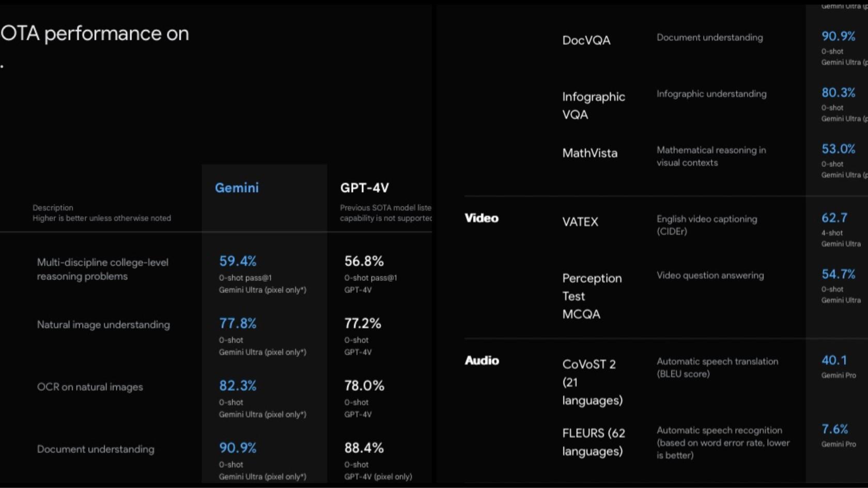Select the 53.0% MathVista score

[839, 149]
